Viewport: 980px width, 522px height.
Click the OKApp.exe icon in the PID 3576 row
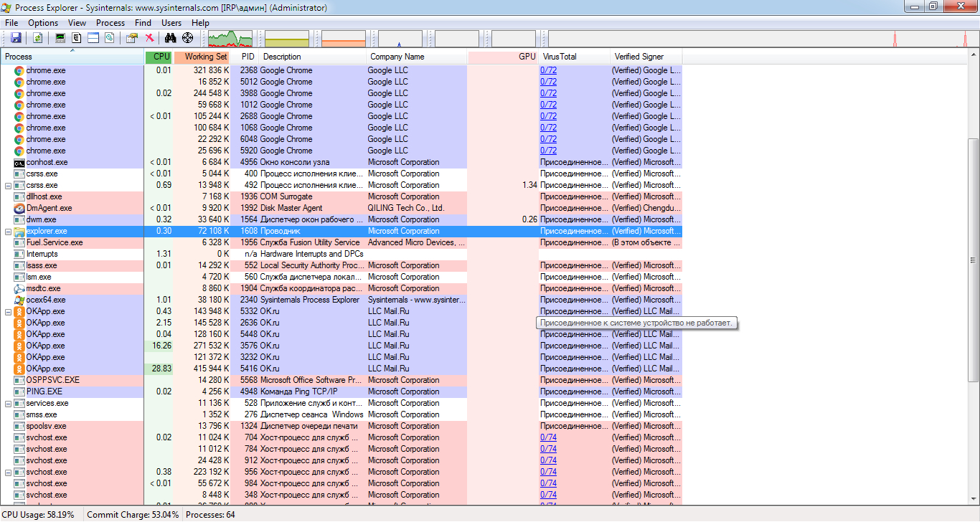19,346
